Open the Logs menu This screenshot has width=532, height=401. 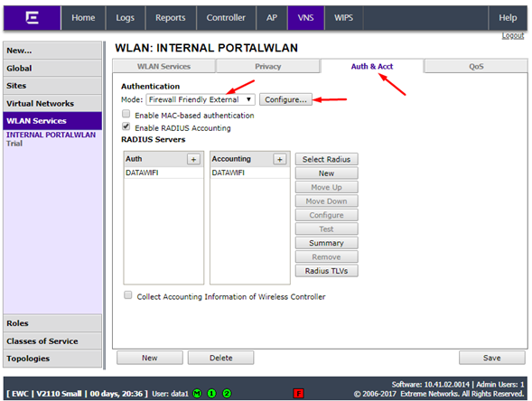pyautogui.click(x=126, y=18)
